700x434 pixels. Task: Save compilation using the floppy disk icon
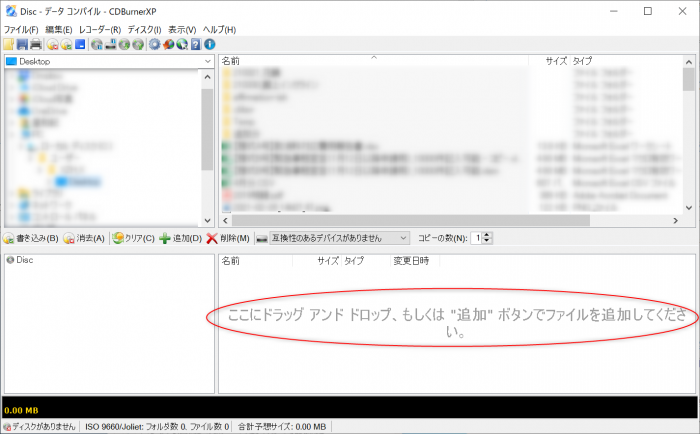[22, 44]
